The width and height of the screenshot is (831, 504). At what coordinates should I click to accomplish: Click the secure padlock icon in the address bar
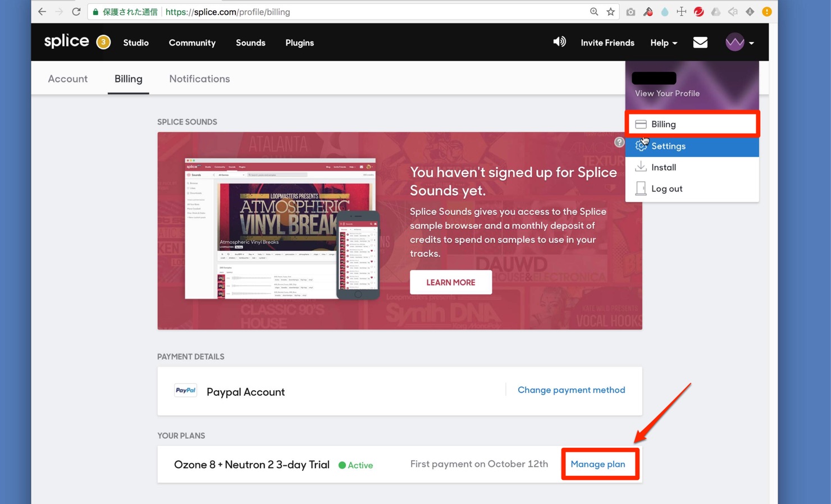click(x=95, y=12)
